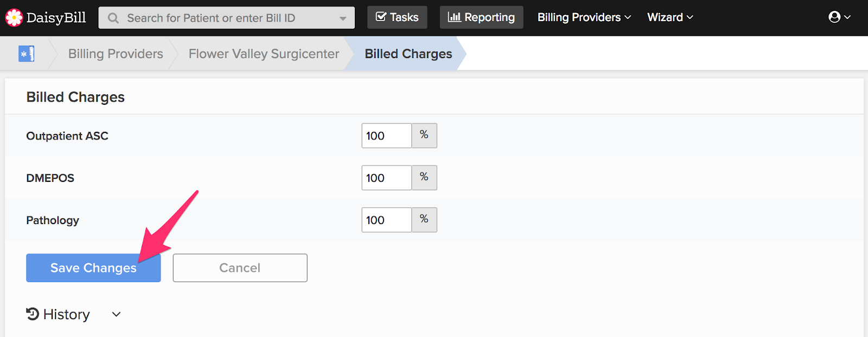This screenshot has width=868, height=337.
Task: Go to Flower Valley Surgicenter breadcrumb
Action: point(264,54)
